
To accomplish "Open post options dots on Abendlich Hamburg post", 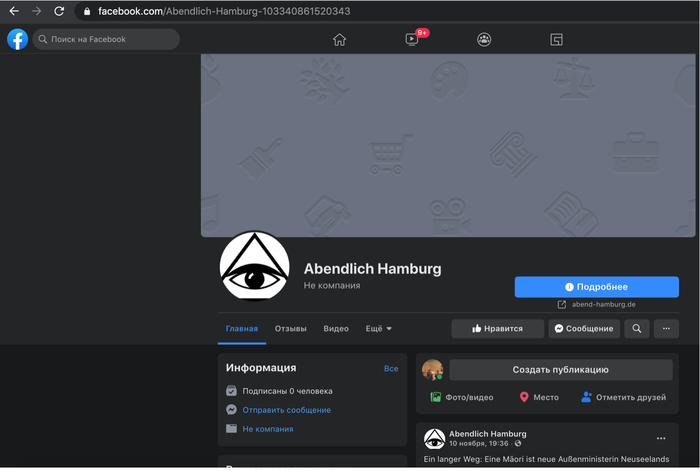I will coord(661,438).
